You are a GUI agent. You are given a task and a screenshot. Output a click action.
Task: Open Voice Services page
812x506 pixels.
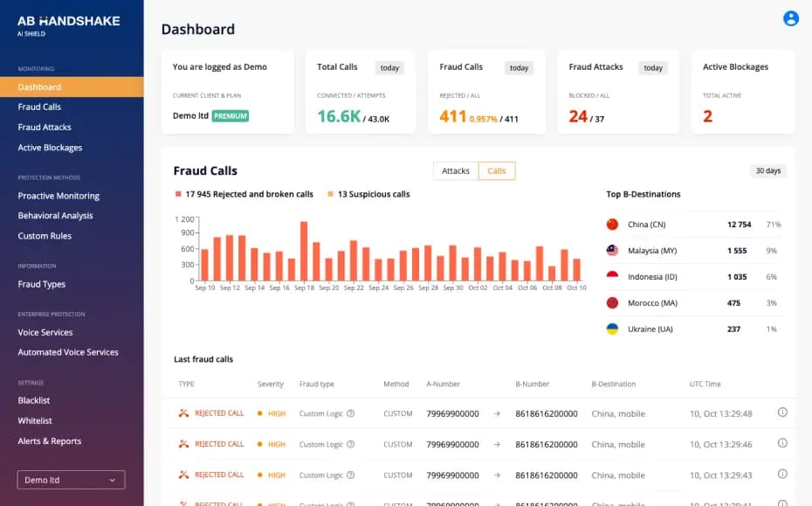(45, 332)
